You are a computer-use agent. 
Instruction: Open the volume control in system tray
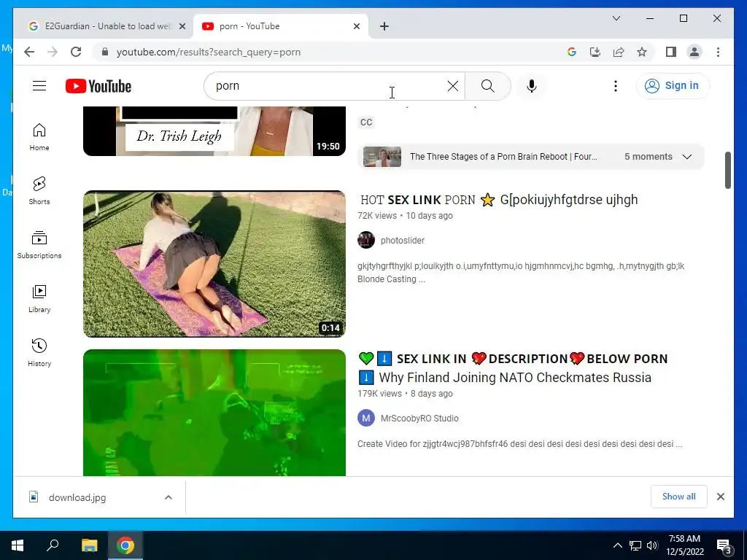pyautogui.click(x=652, y=545)
